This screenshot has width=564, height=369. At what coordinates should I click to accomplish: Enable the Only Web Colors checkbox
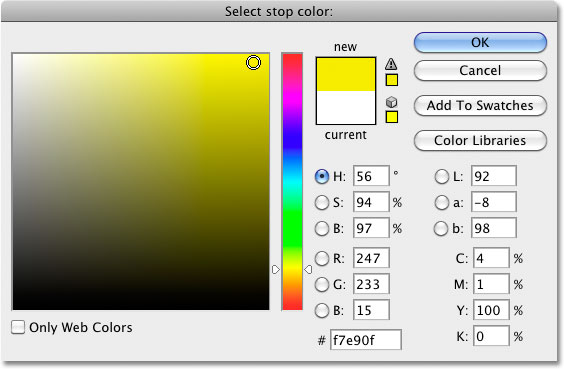click(x=18, y=327)
